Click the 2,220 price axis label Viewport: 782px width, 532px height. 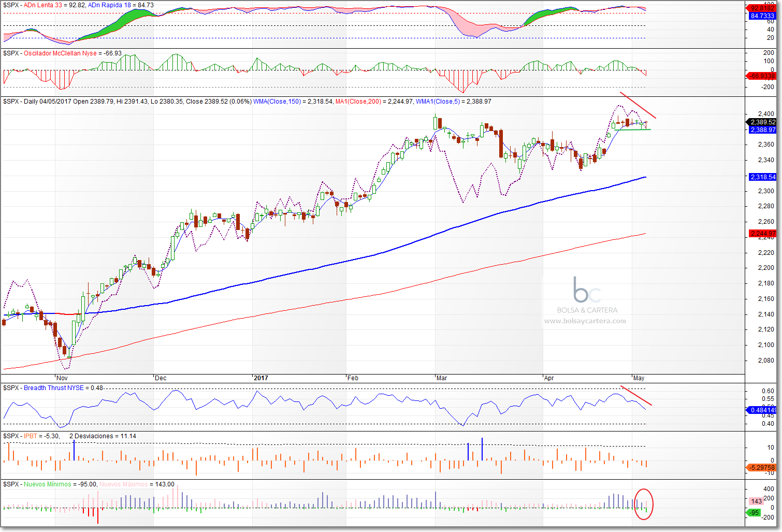[x=766, y=253]
